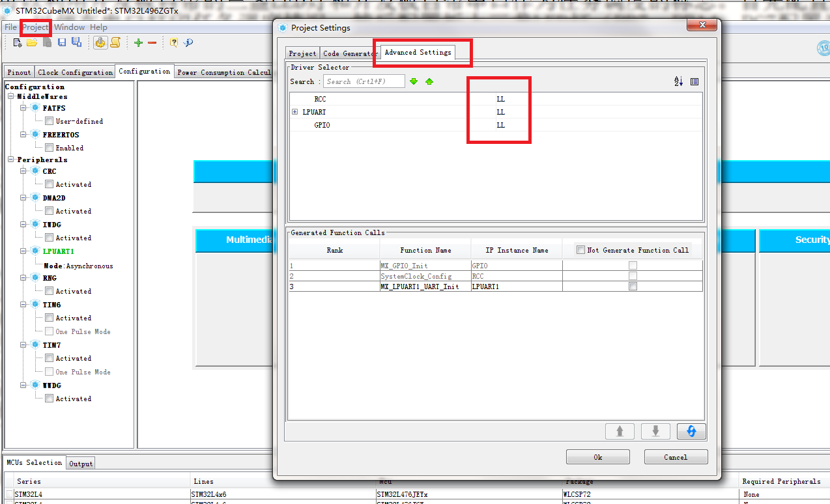
Task: Open the File menu
Action: (x=10, y=27)
